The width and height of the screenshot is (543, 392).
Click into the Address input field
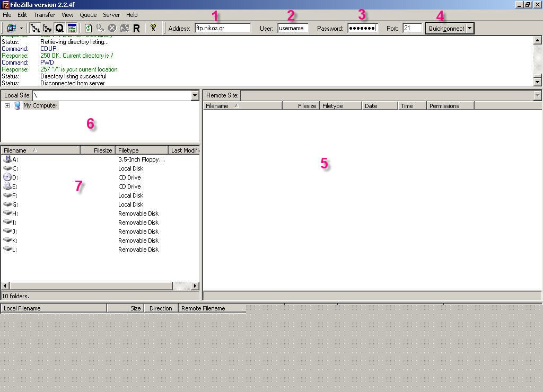(223, 28)
